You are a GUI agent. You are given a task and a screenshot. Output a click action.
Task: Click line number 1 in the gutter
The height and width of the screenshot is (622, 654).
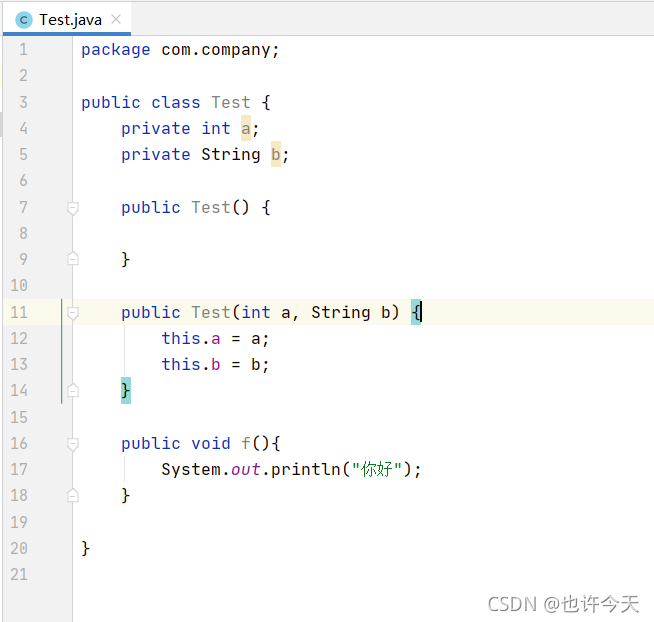[23, 50]
